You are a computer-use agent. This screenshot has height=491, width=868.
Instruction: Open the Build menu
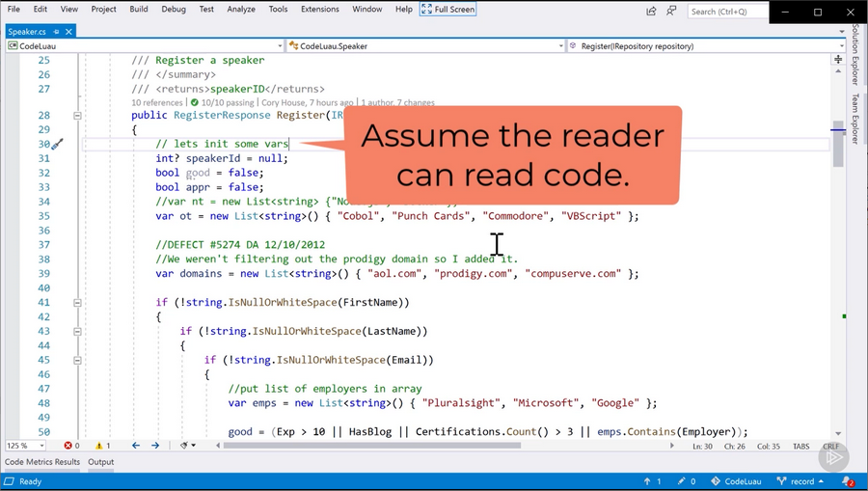click(138, 10)
